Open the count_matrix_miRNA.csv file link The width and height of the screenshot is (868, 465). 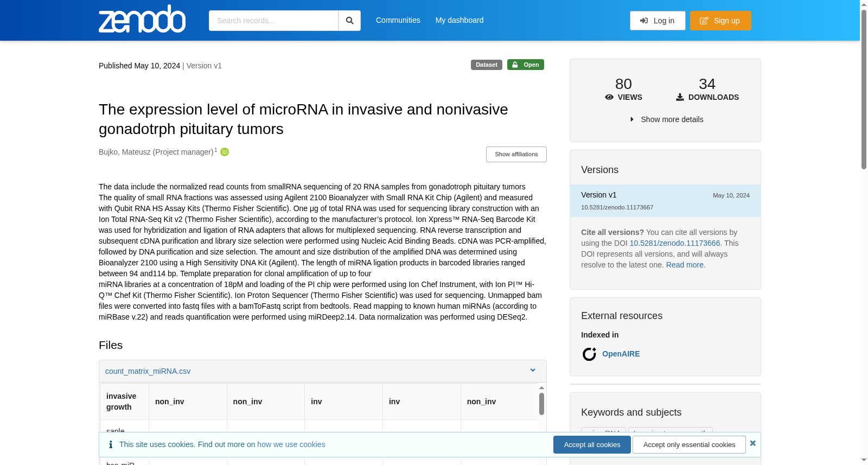coord(148,371)
